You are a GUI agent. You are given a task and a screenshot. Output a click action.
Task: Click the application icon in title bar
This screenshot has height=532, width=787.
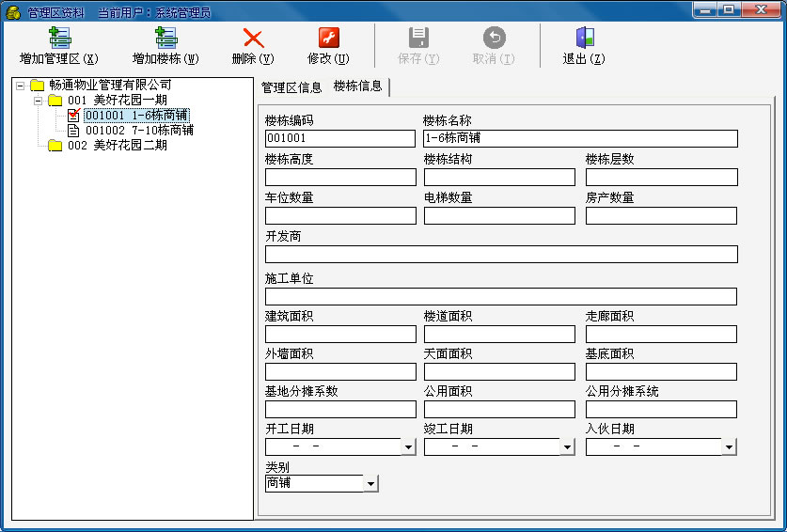click(13, 12)
